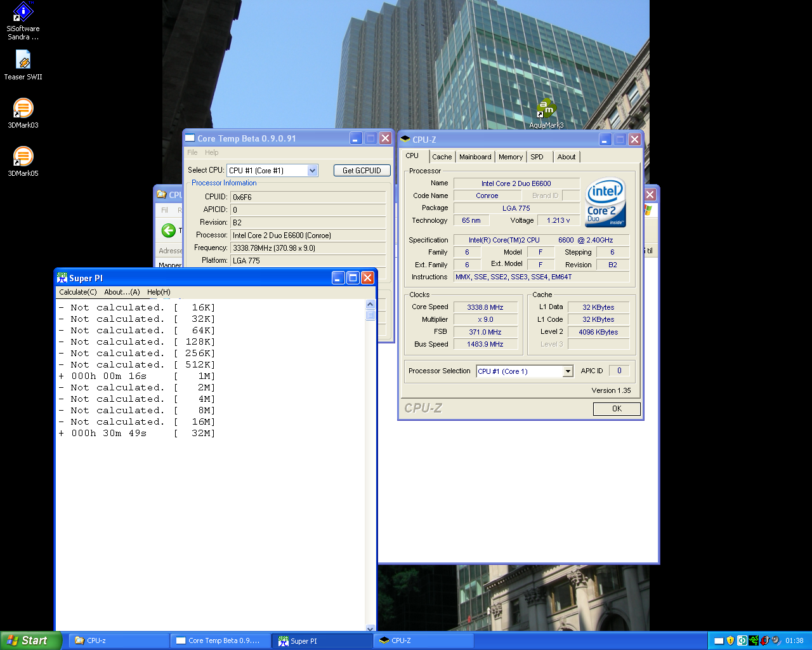The height and width of the screenshot is (650, 812).
Task: Open the Select CPU dropdown in Core Temp
Action: (x=312, y=170)
